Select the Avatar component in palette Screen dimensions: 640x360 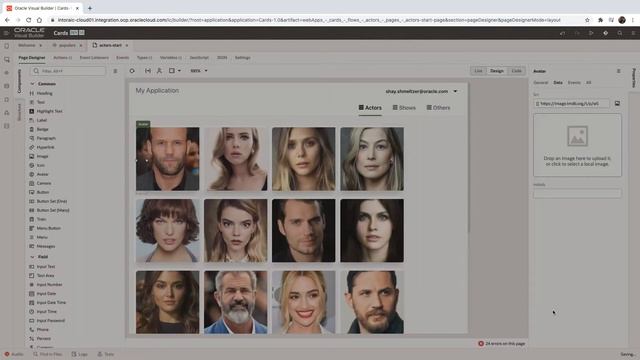coord(39,174)
